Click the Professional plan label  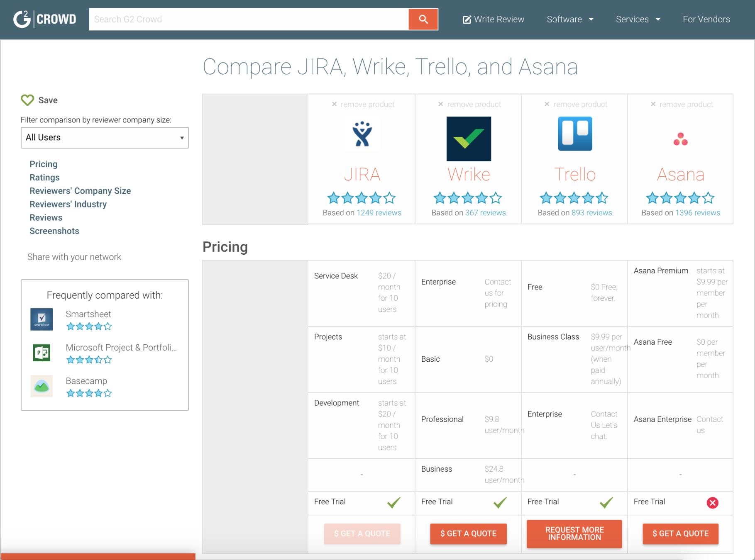click(442, 419)
